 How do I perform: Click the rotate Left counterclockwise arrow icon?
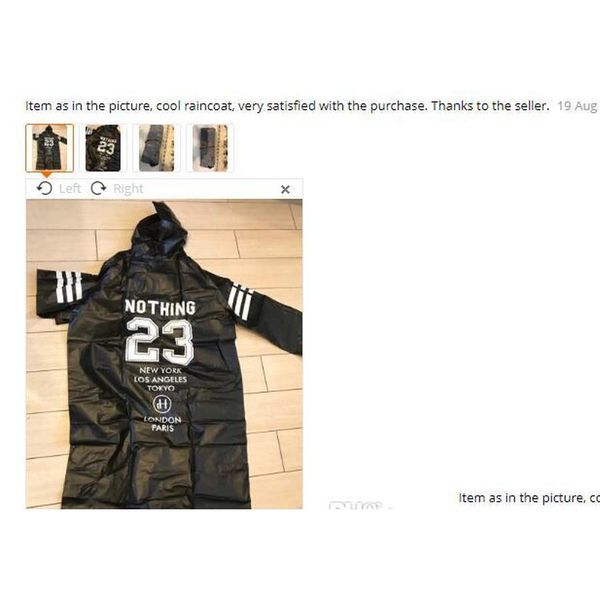[x=45, y=188]
